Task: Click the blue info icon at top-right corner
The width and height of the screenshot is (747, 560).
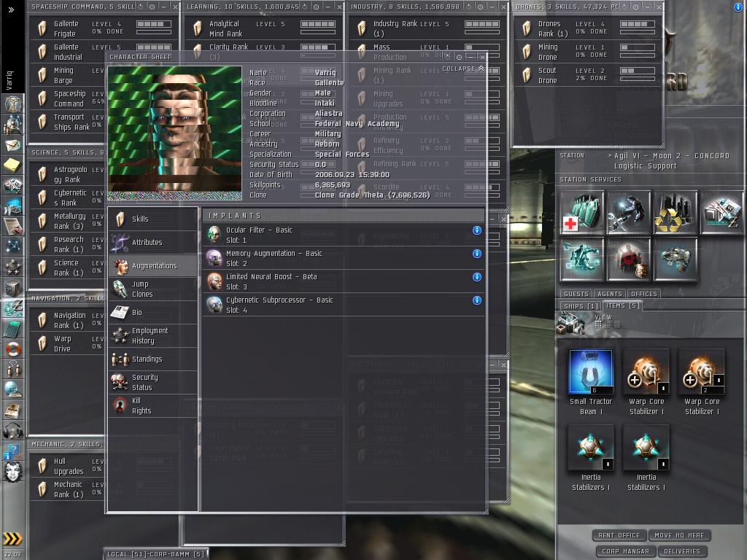Action: pos(738,7)
